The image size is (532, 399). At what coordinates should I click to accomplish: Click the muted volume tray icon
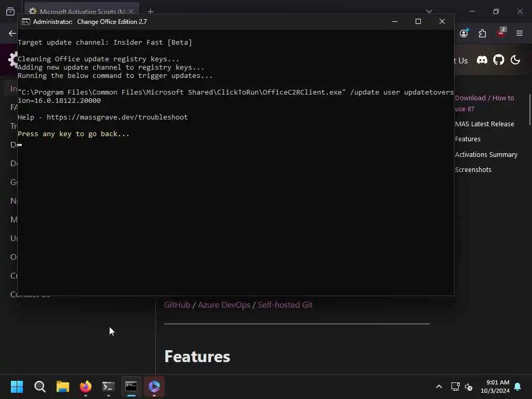[x=469, y=387]
